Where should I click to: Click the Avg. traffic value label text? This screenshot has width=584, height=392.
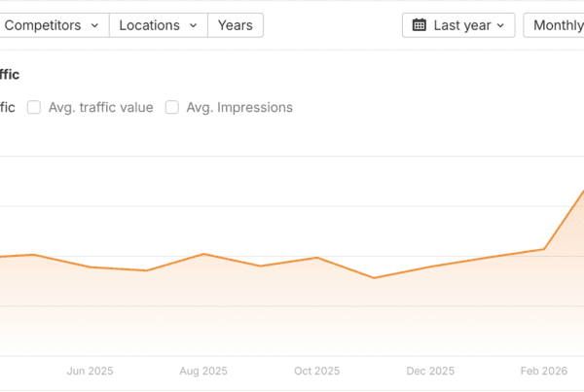click(101, 108)
